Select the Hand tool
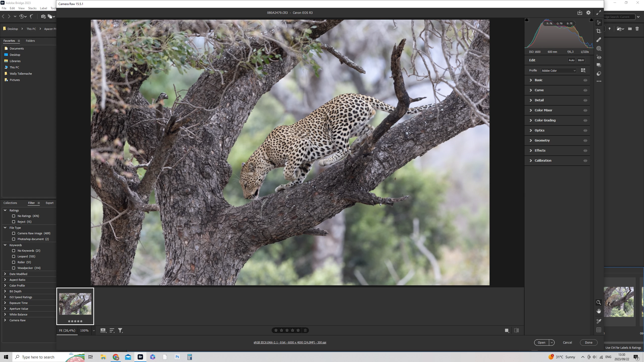The height and width of the screenshot is (362, 644). [x=599, y=311]
